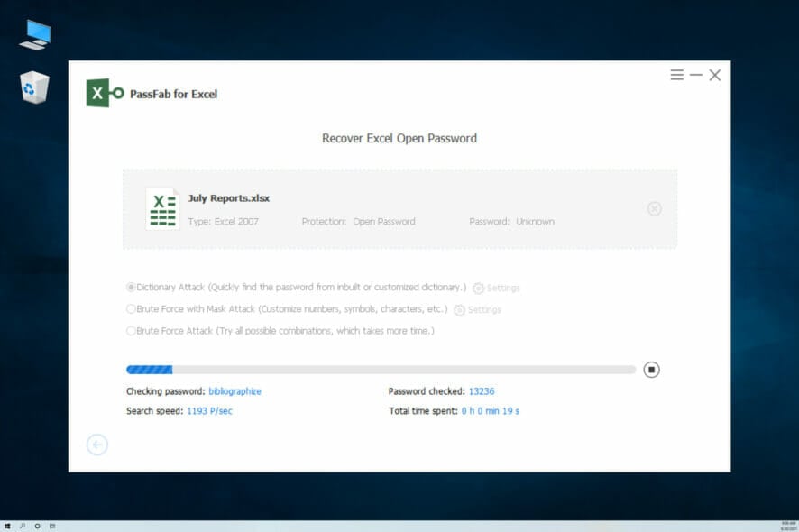Click the Excel file icon for July Reports
Viewport: 799px width, 532px height.
click(x=162, y=209)
